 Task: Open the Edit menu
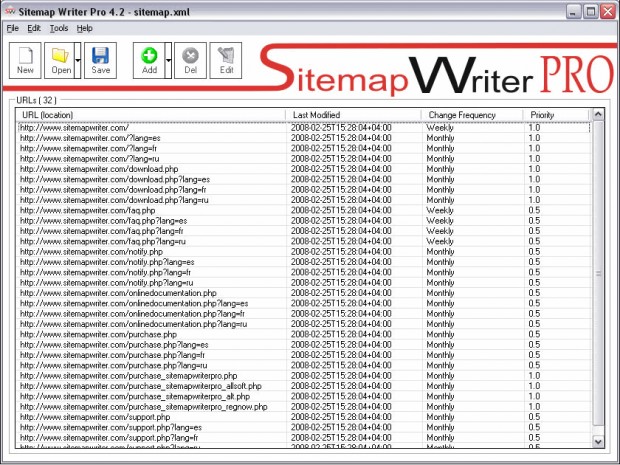[34, 28]
